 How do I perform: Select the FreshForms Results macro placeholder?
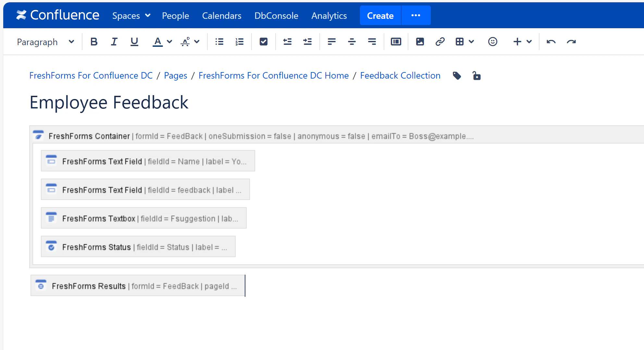pos(138,286)
